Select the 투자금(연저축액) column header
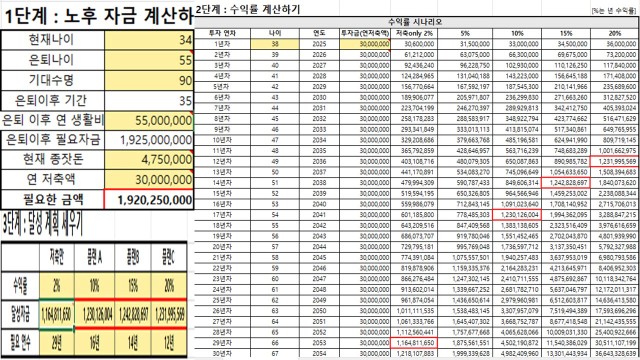This screenshot has width=640, height=360. (x=365, y=33)
